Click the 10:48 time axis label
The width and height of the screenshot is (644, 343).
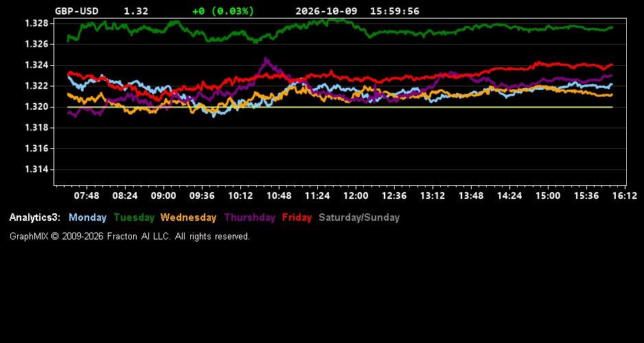coord(279,196)
